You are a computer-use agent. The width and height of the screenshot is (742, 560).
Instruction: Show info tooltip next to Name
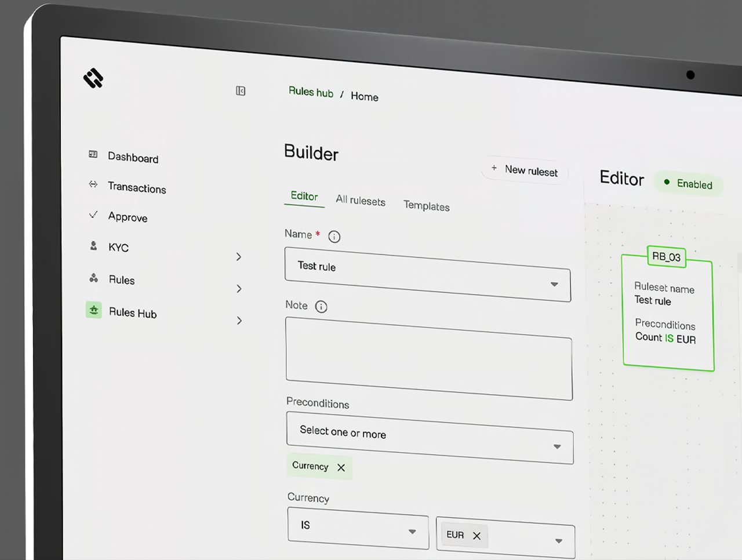point(334,237)
